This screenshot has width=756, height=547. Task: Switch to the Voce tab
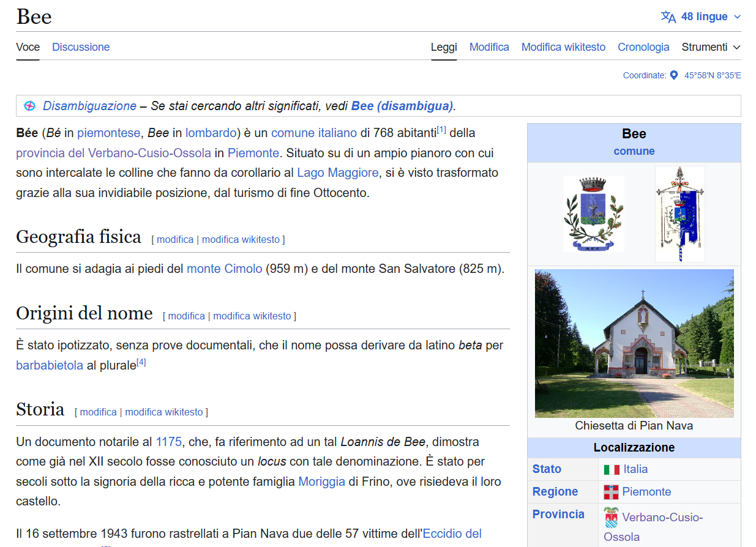(x=28, y=47)
